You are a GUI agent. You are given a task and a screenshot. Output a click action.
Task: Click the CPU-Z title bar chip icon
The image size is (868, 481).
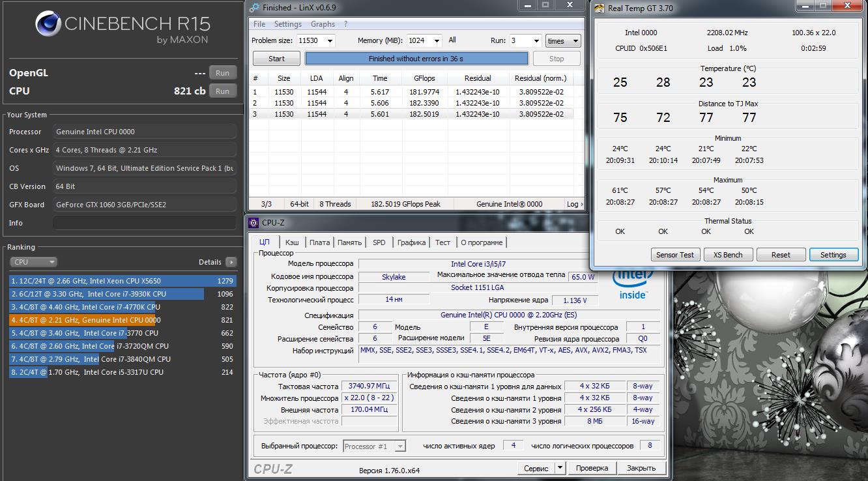pos(254,224)
